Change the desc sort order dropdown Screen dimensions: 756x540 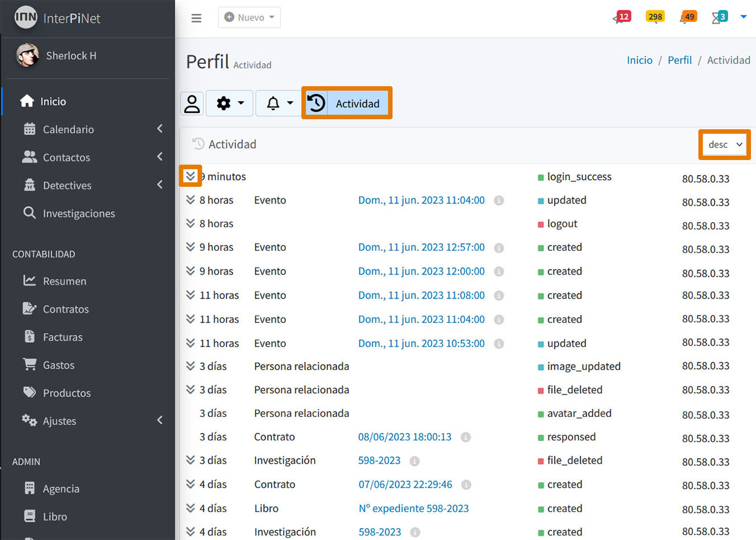725,145
